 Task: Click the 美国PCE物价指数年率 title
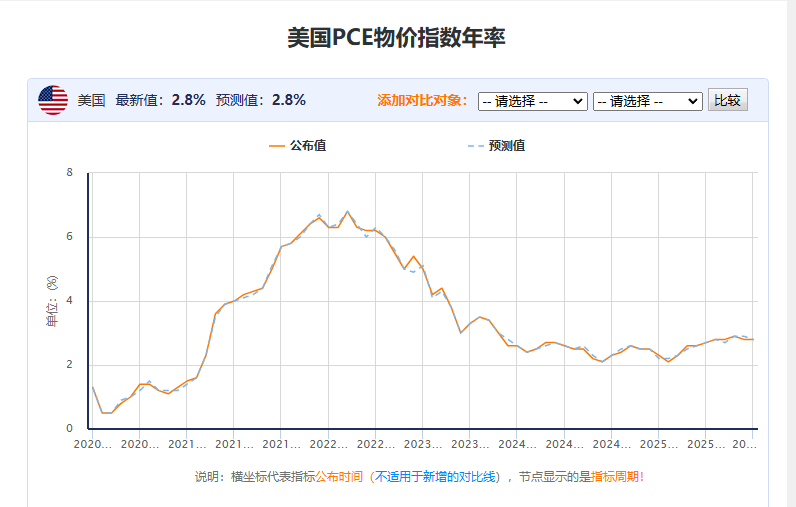coord(396,38)
